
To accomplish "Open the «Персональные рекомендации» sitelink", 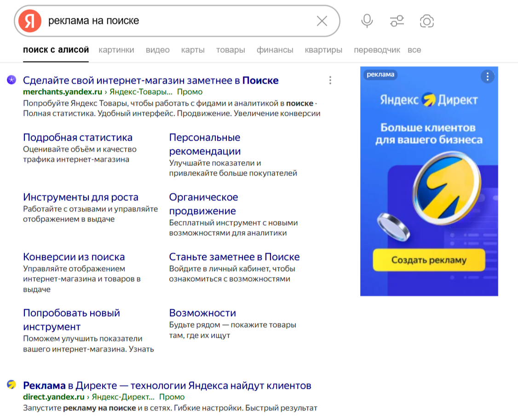I will pyautogui.click(x=205, y=144).
